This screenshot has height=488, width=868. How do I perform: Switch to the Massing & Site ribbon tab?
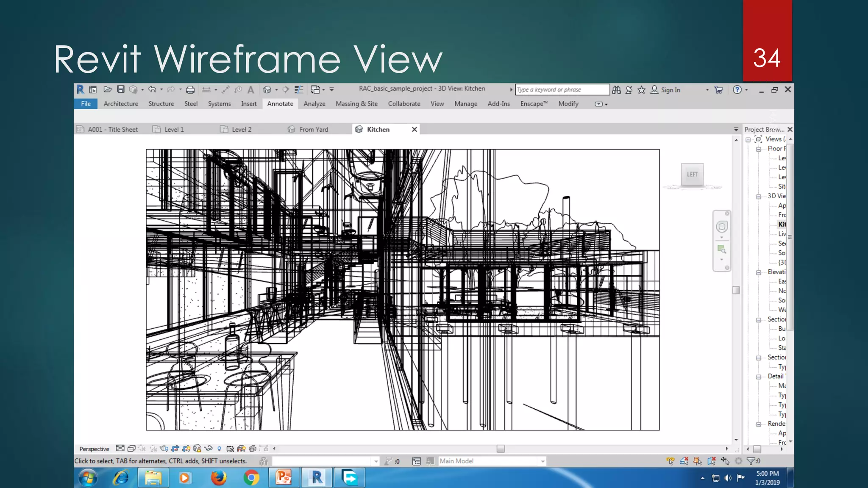coord(356,104)
